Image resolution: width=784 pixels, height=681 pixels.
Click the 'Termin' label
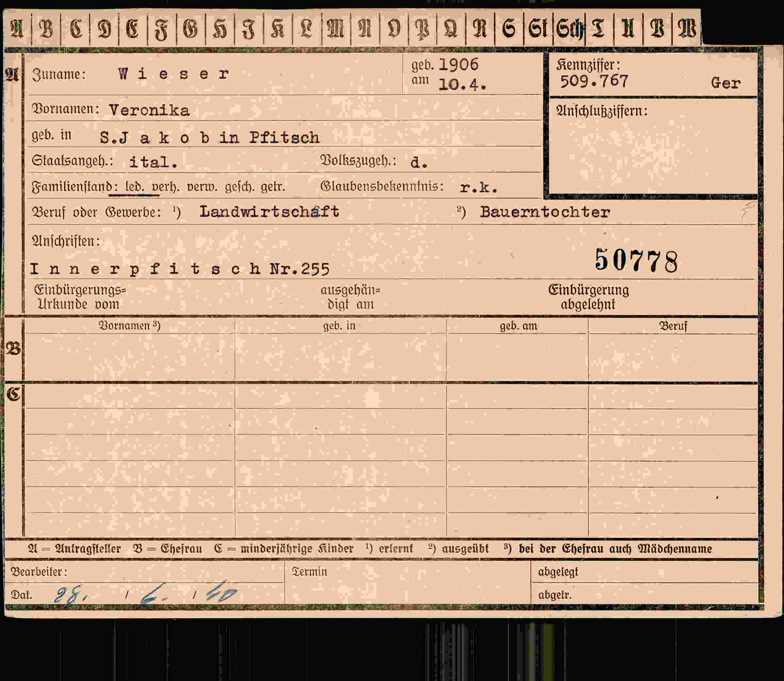click(x=309, y=572)
